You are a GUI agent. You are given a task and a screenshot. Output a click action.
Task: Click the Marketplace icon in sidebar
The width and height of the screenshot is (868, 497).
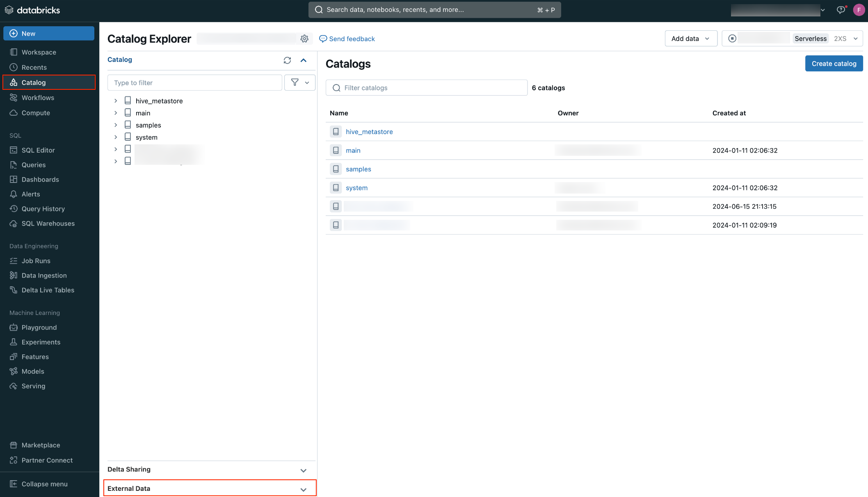(x=14, y=445)
